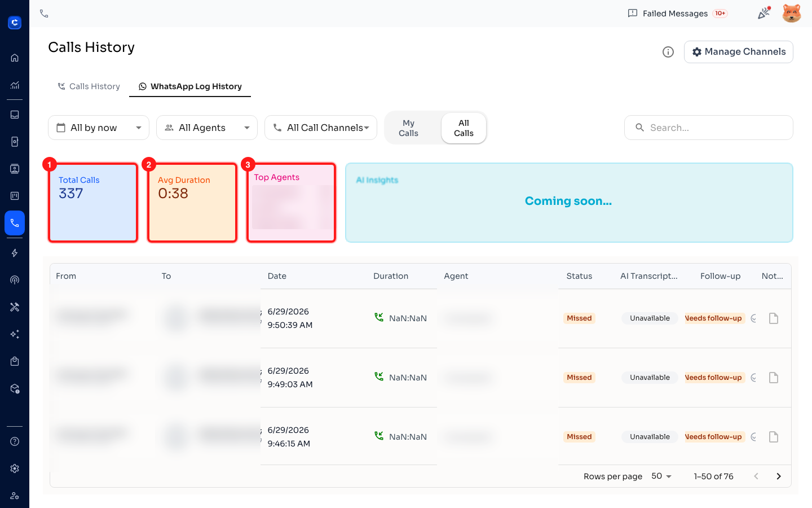Image resolution: width=812 pixels, height=508 pixels.
Task: Open the Rows per page 50 dropdown
Action: point(661,476)
